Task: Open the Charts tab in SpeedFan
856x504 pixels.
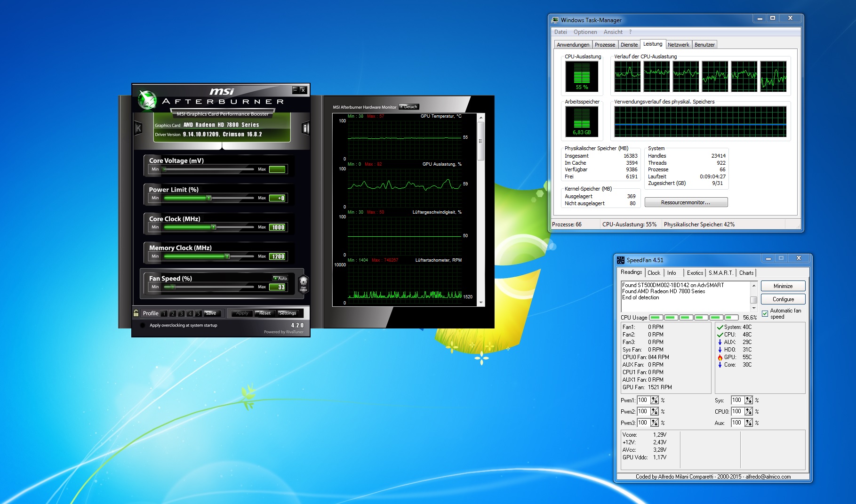Action: [x=746, y=273]
